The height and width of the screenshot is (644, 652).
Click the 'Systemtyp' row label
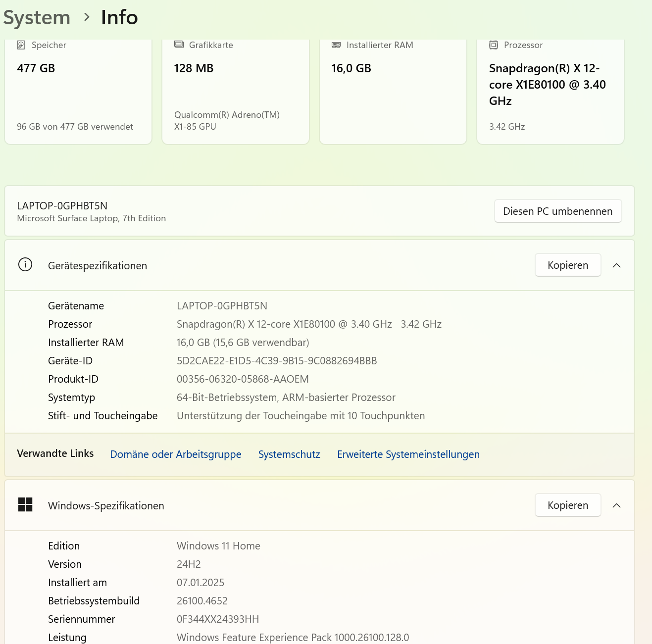[71, 397]
